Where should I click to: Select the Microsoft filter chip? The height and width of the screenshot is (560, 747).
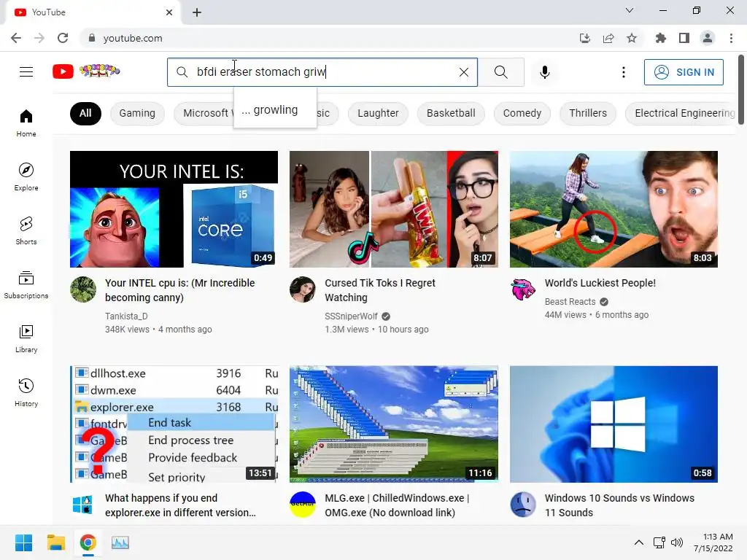pyautogui.click(x=204, y=113)
